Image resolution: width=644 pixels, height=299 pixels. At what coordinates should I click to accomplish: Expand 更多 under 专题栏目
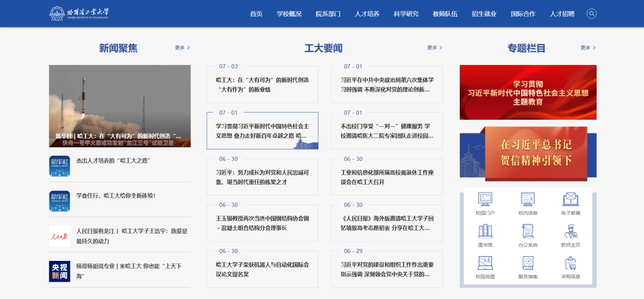[x=588, y=48]
